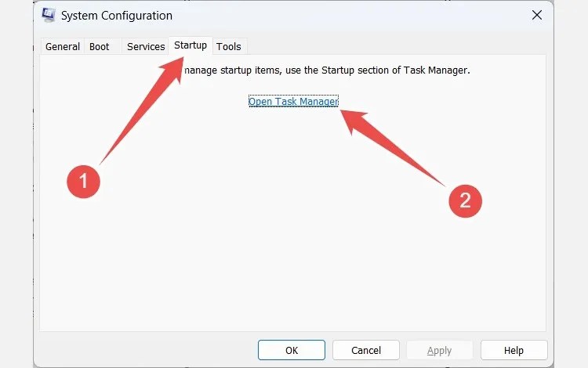588x368 pixels.
Task: Click the Cancel button
Action: [x=366, y=350]
